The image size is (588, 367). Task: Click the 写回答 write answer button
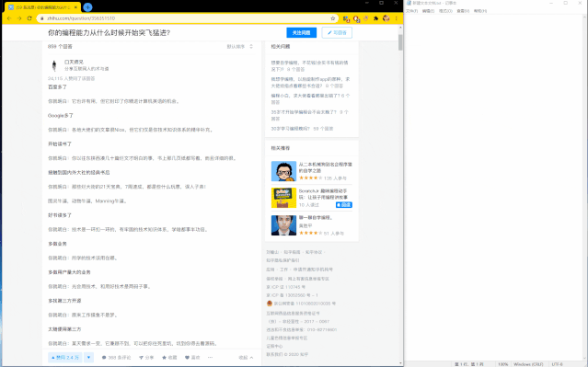(337, 32)
